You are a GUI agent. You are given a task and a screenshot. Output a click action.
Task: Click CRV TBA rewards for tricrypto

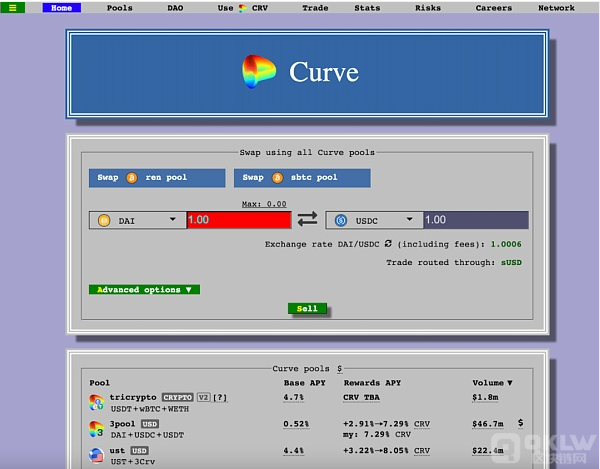coord(361,397)
